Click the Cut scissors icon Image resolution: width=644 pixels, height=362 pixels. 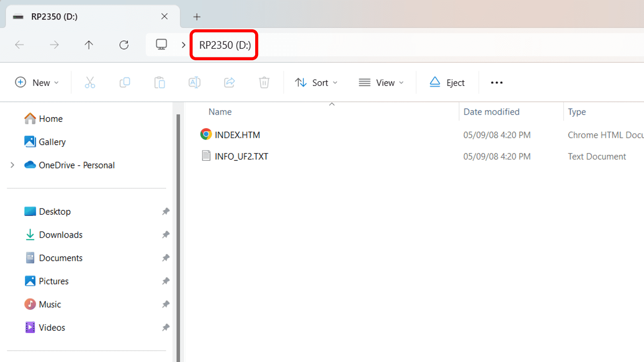pyautogui.click(x=90, y=82)
